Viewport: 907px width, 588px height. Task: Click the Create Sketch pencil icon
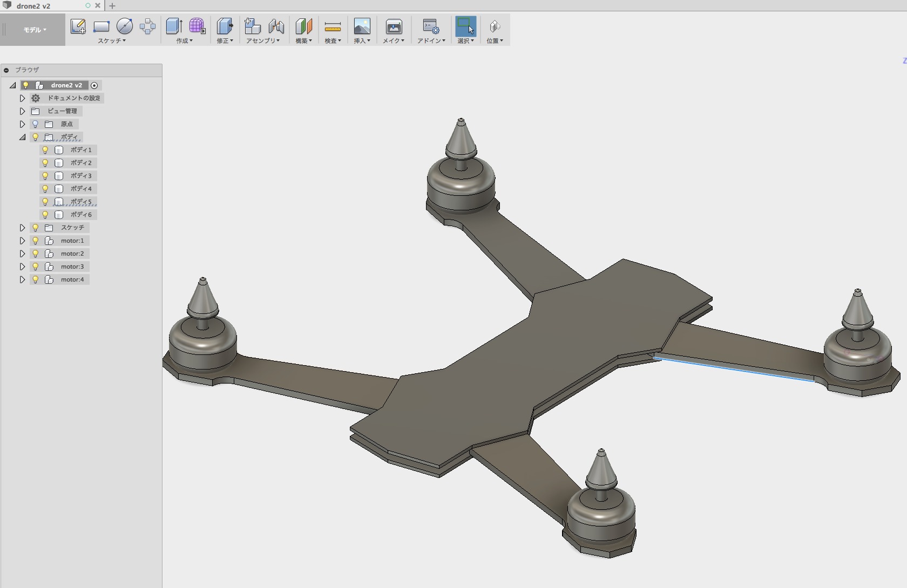click(78, 26)
